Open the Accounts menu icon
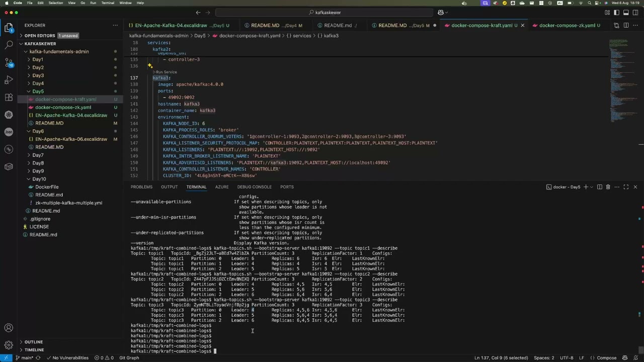This screenshot has width=644, height=362. tap(9, 328)
